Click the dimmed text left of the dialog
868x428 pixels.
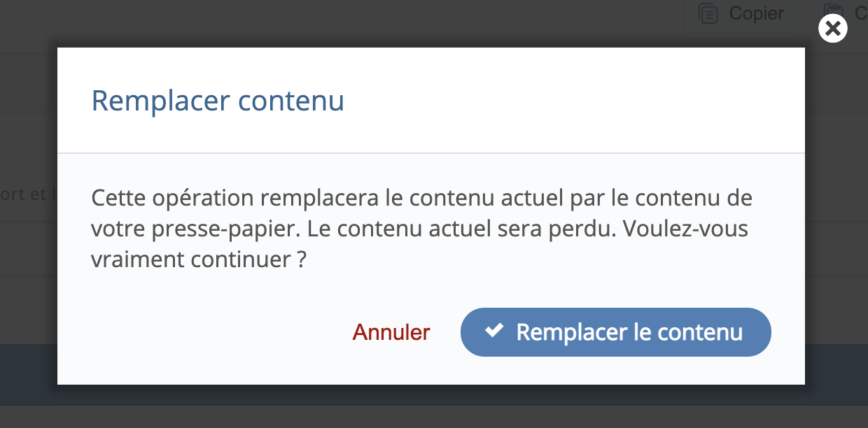pos(28,194)
